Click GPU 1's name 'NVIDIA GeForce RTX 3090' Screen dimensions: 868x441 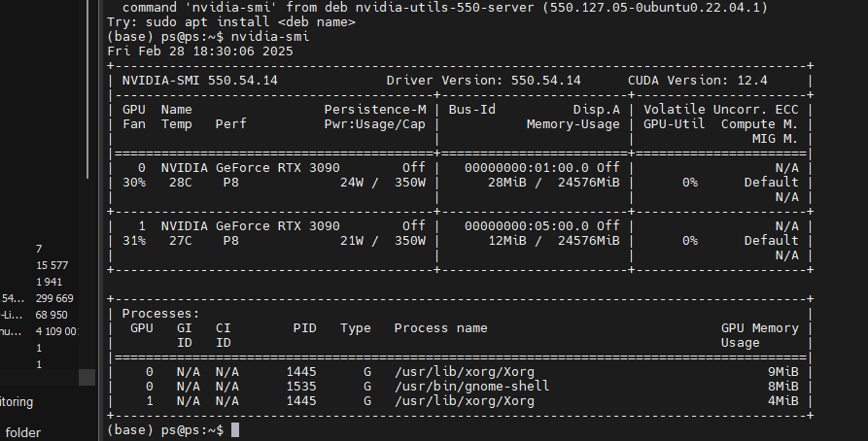250,225
